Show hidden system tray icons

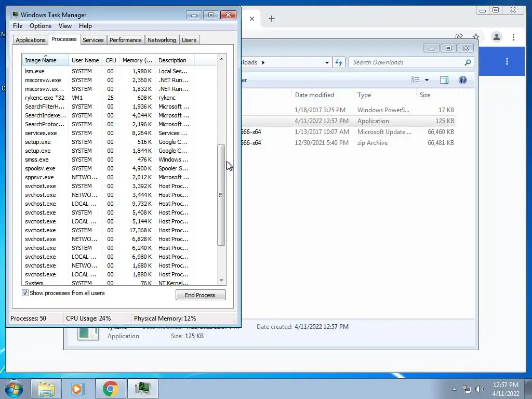454,390
